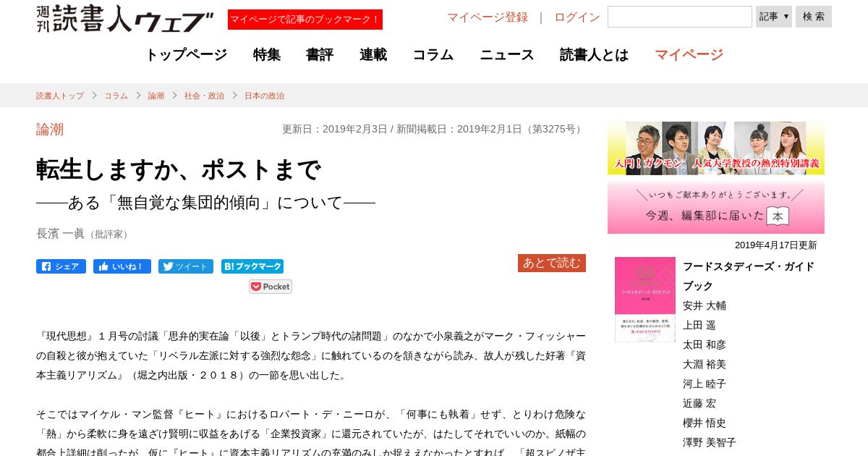The image size is (868, 456).
Task: Open フードスタディーズ・ガイドブック title link
Action: (749, 276)
